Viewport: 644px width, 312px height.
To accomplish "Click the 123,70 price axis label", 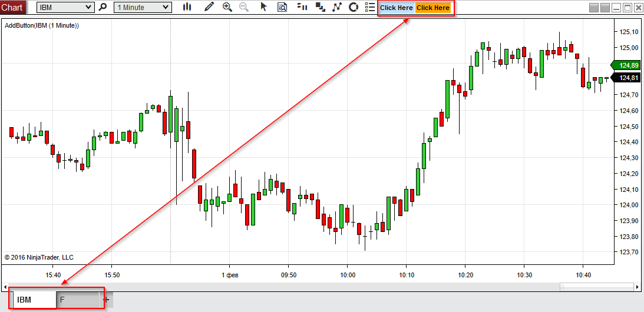I will point(629,252).
